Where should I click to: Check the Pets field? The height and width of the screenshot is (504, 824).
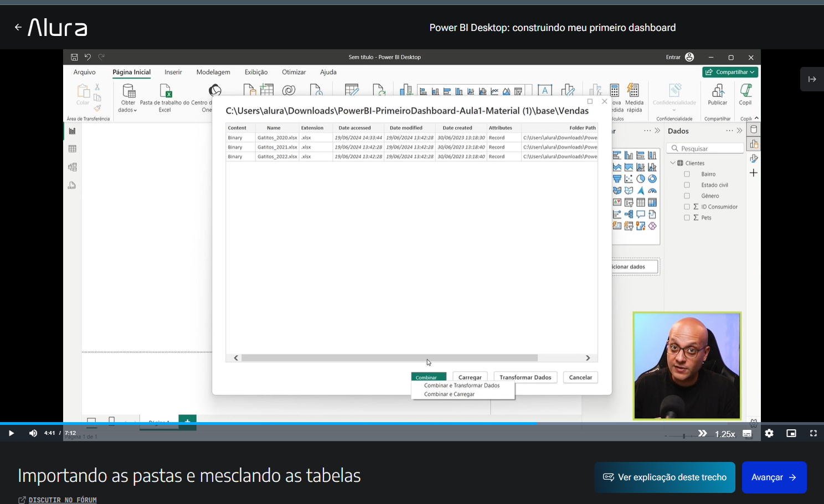point(687,217)
